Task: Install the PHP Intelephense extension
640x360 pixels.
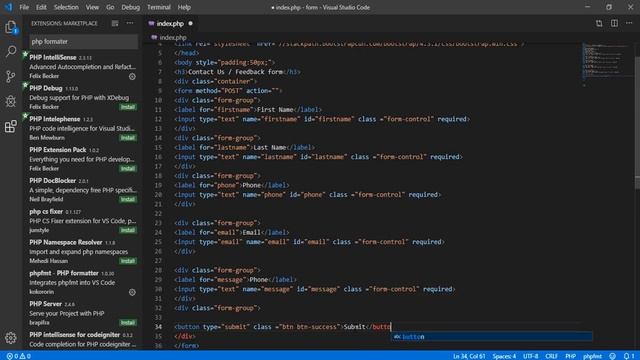Action: point(128,138)
